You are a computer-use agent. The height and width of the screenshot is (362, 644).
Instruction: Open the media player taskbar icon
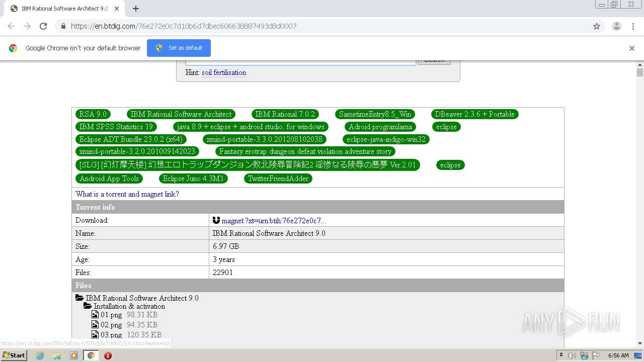point(74,355)
